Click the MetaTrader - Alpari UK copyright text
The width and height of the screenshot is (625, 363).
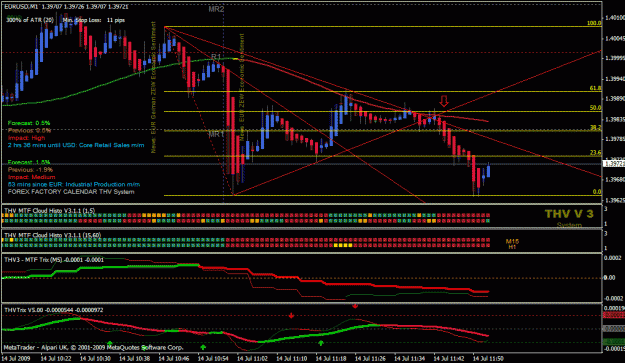(x=93, y=347)
